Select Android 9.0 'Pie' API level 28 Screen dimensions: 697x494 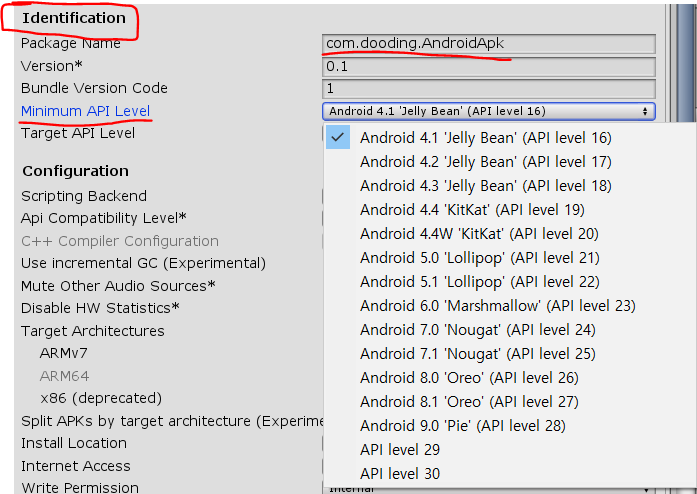463,426
